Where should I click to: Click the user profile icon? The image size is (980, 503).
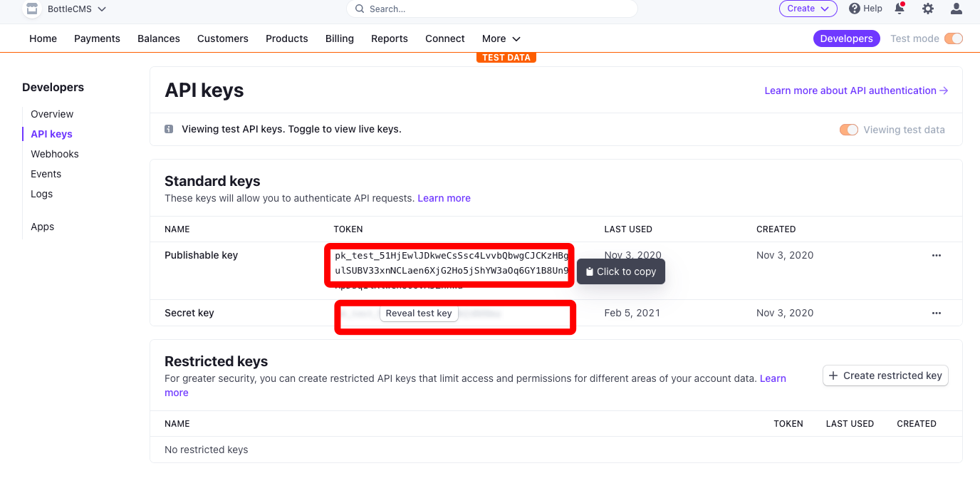click(956, 9)
